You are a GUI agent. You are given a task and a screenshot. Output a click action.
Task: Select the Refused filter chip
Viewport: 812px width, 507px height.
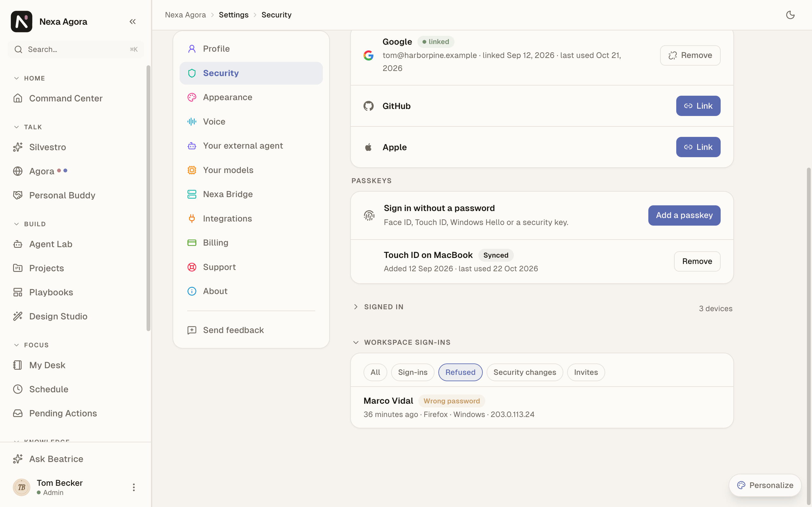pyautogui.click(x=460, y=372)
